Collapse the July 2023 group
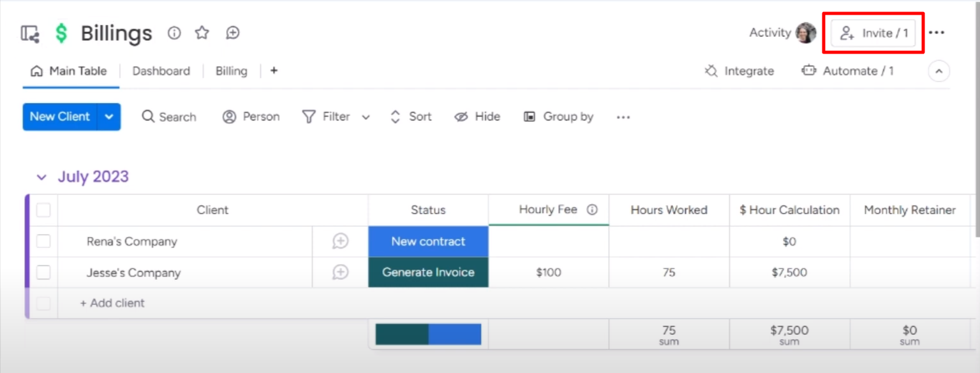 (41, 177)
